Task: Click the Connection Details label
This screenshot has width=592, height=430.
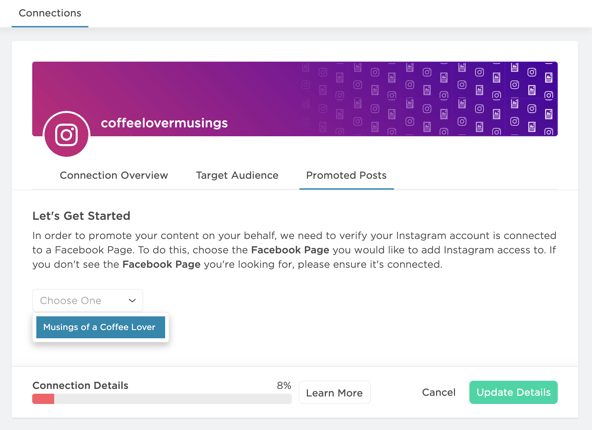Action: click(80, 385)
